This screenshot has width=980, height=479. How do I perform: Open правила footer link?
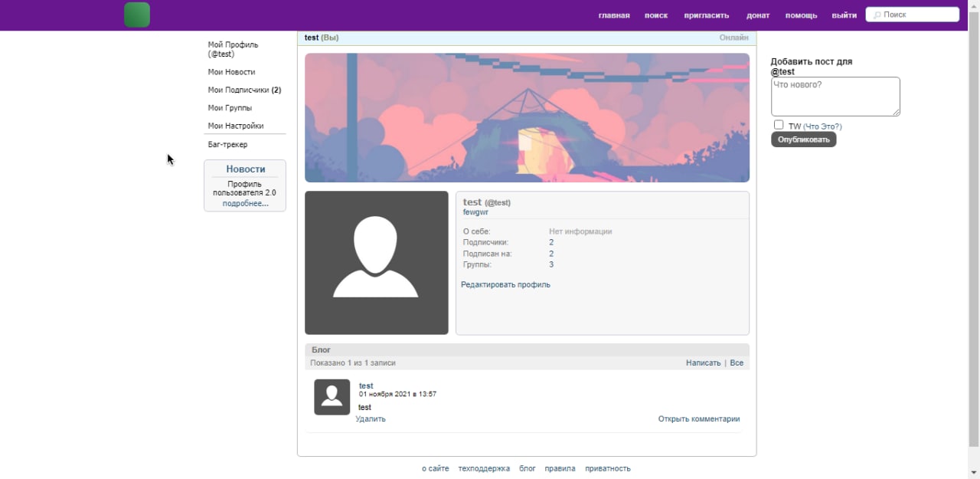click(x=560, y=468)
